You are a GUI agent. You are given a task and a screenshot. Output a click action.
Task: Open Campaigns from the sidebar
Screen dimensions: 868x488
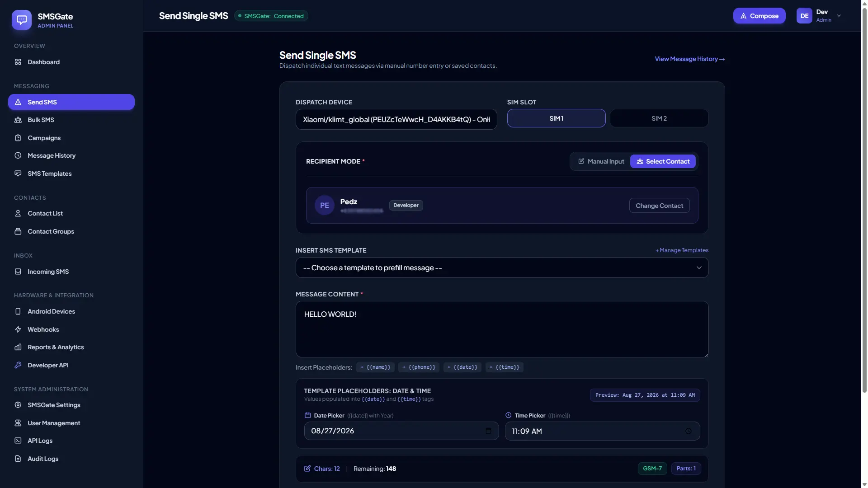click(71, 138)
